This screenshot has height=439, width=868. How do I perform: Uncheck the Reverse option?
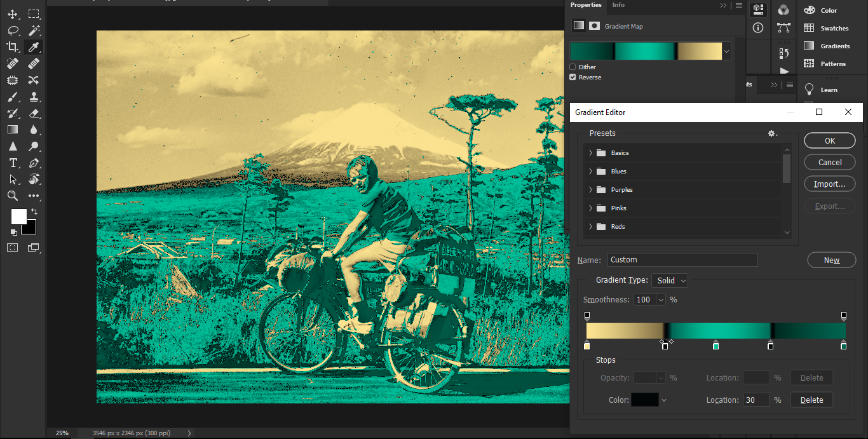click(x=571, y=77)
